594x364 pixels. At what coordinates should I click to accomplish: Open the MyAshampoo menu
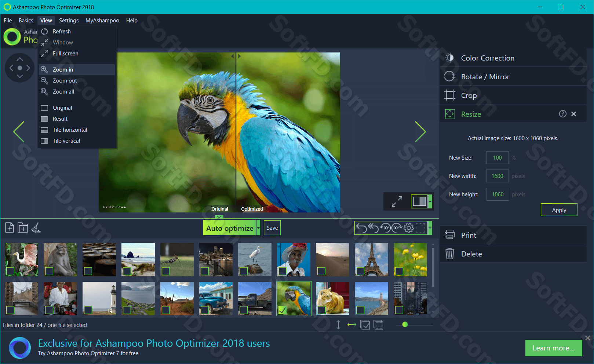[102, 21]
